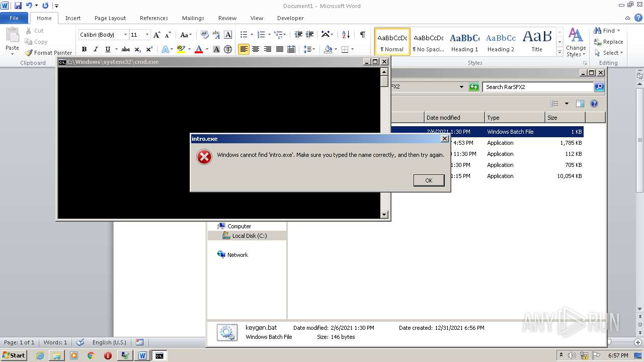
Task: Click the Find button in Editing
Action: [x=607, y=31]
